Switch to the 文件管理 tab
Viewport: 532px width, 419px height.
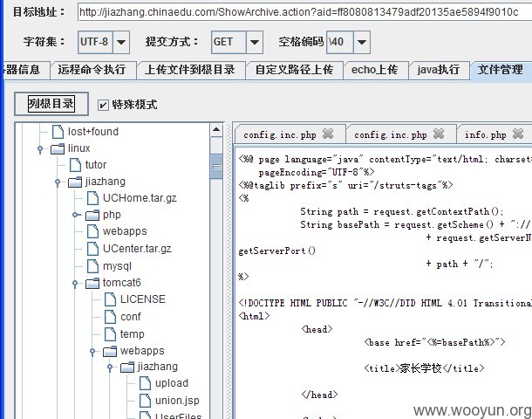[501, 71]
